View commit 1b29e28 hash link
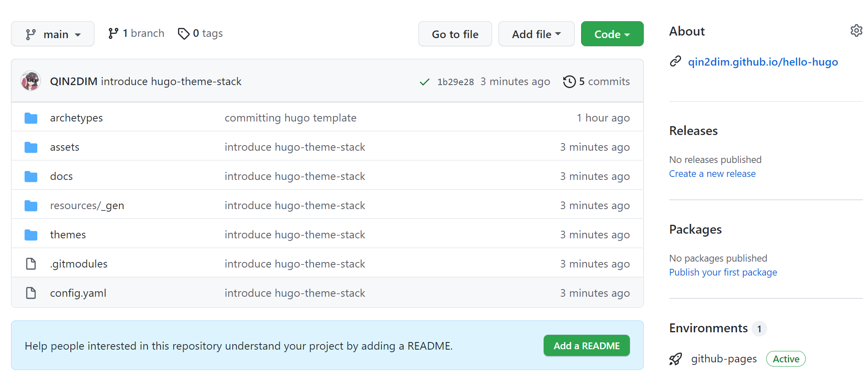This screenshot has height=378, width=868. (455, 82)
